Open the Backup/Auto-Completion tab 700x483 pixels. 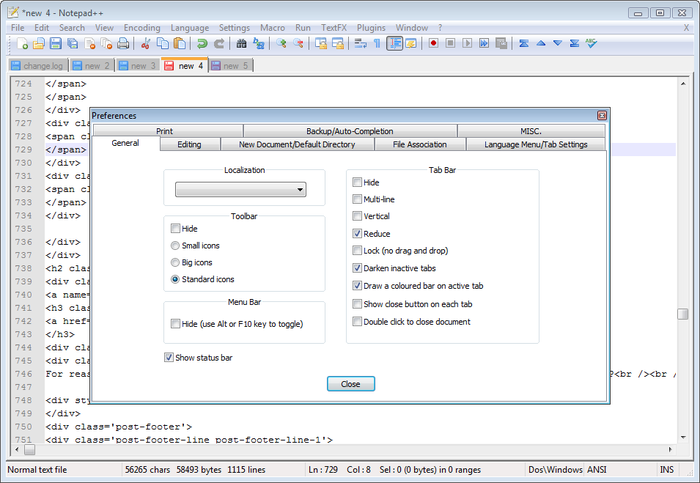[x=350, y=131]
